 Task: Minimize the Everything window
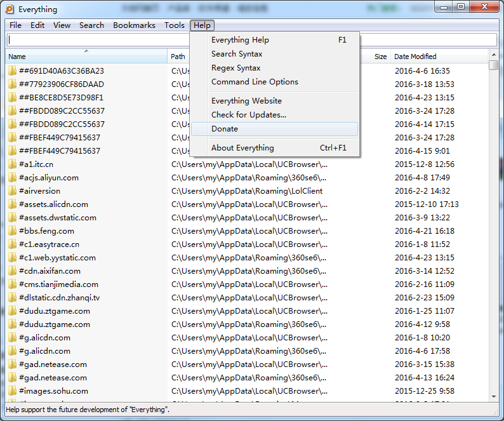[x=444, y=7]
